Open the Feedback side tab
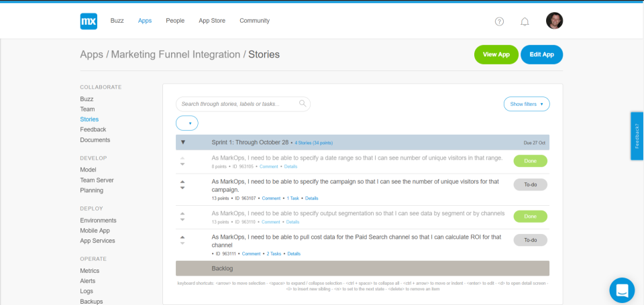The width and height of the screenshot is (644, 305). pos(637,136)
